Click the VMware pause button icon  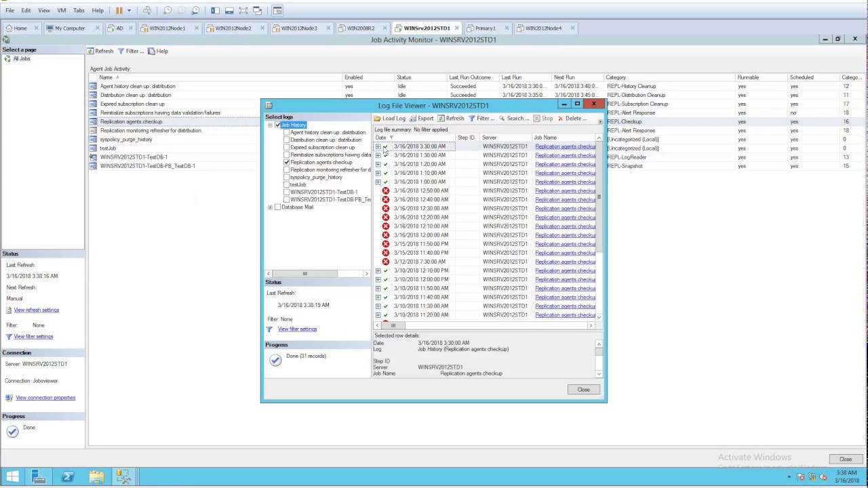pos(119,10)
